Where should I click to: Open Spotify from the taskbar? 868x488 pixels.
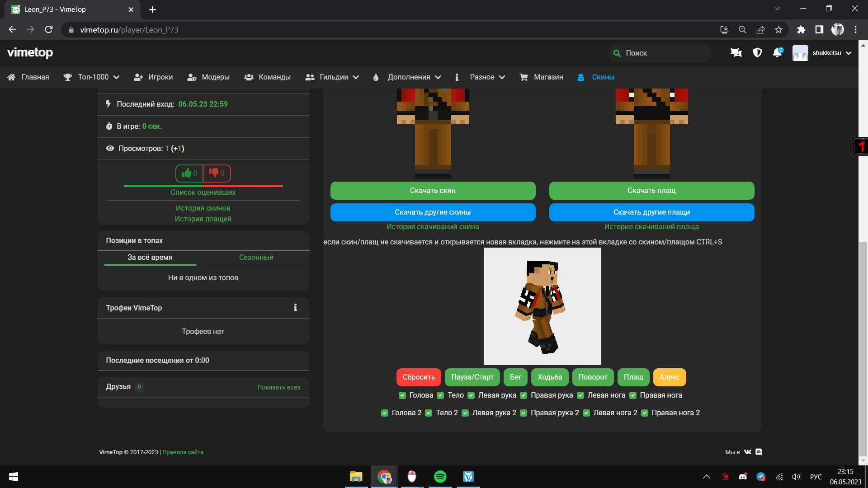pyautogui.click(x=440, y=477)
